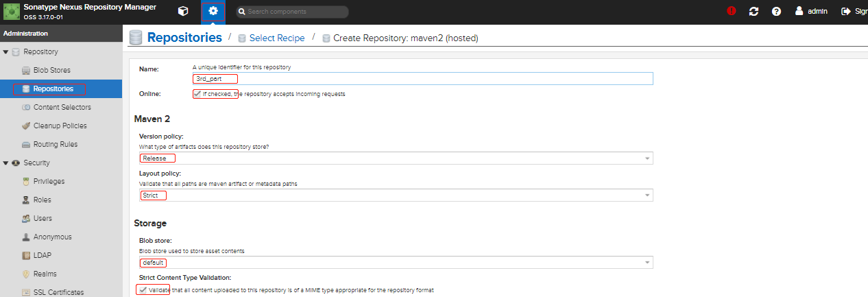Toggle the Online checkbox
The image size is (868, 297).
click(198, 94)
